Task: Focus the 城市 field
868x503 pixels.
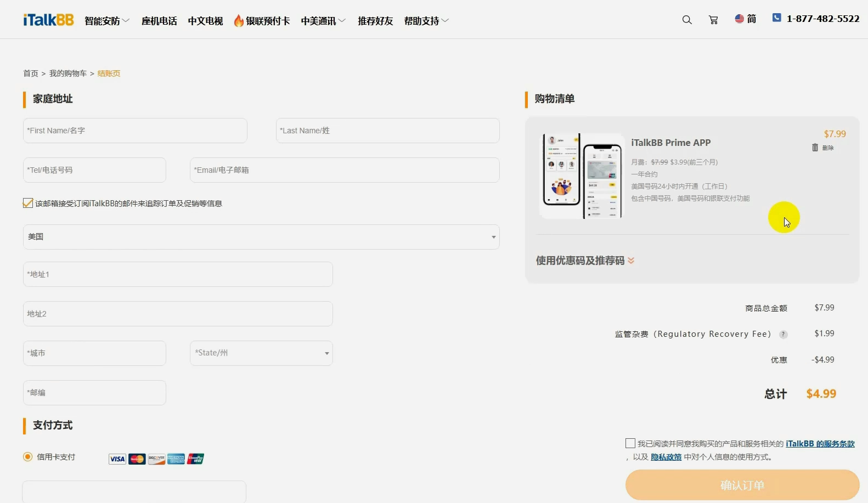Action: pos(94,353)
